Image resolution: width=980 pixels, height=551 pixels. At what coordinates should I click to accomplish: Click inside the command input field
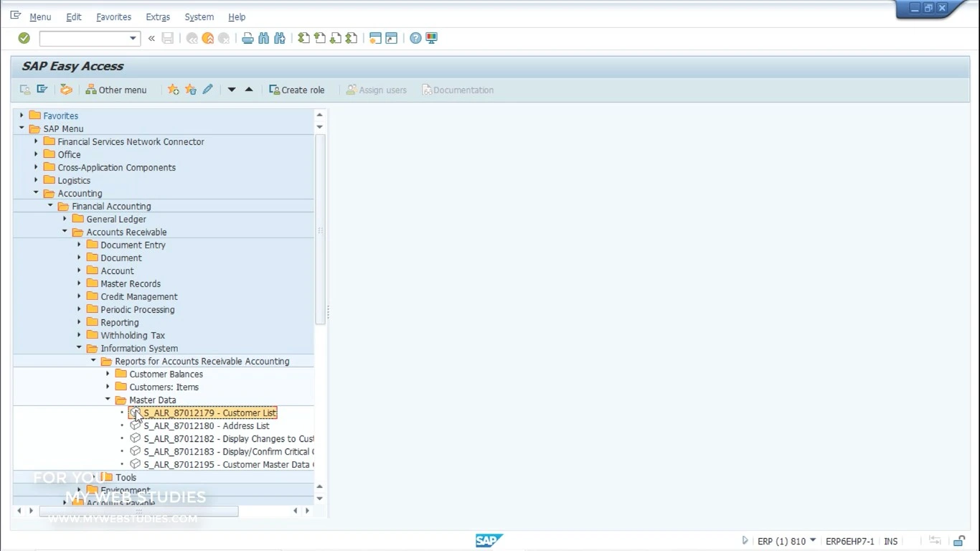pyautogui.click(x=84, y=38)
